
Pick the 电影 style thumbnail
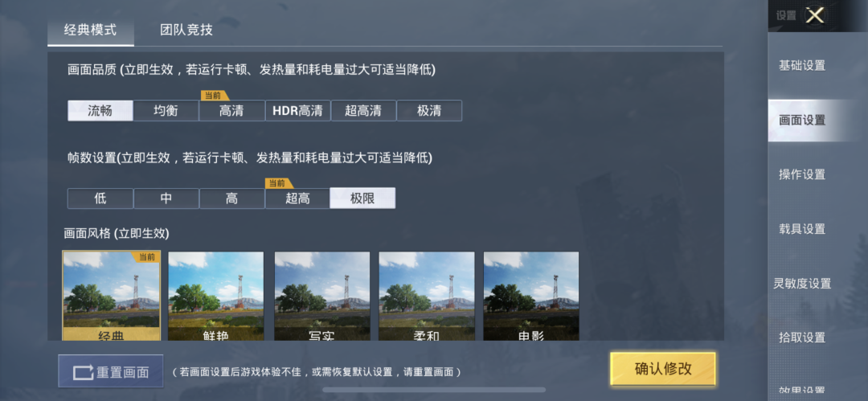click(531, 297)
